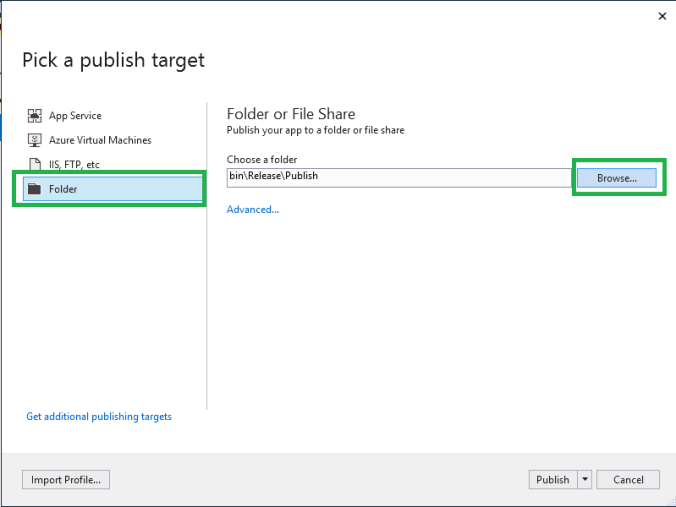Cancel the publish dialog

(x=628, y=480)
